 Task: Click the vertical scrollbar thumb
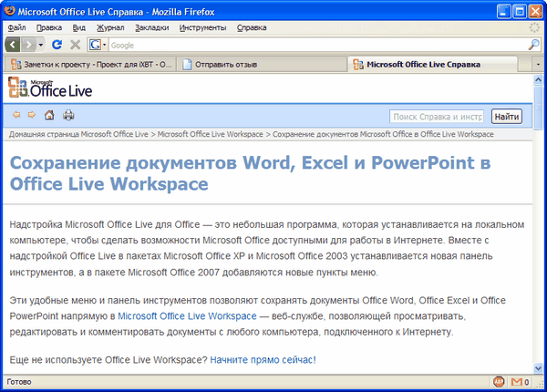pyautogui.click(x=538, y=108)
